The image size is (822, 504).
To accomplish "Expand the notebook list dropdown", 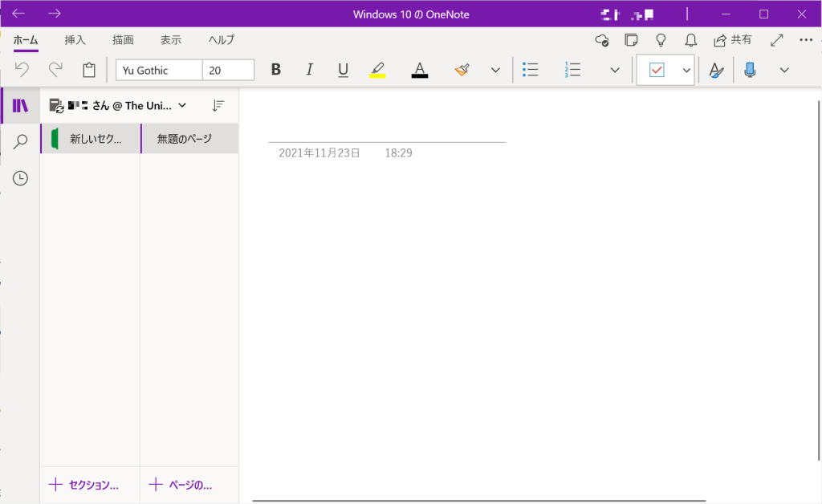I will pyautogui.click(x=182, y=105).
